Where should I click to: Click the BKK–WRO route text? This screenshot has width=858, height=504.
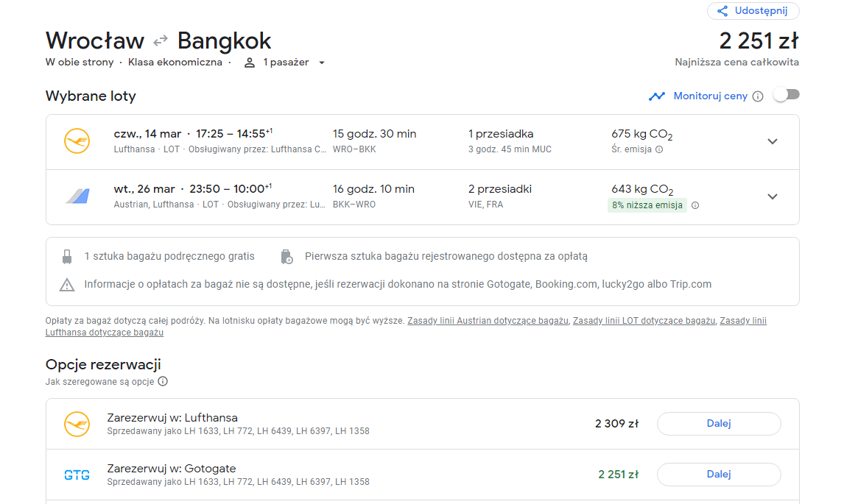[354, 205]
